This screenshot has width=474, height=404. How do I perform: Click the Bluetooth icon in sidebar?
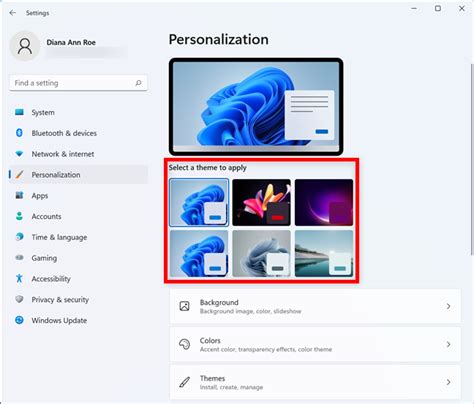[x=19, y=133]
